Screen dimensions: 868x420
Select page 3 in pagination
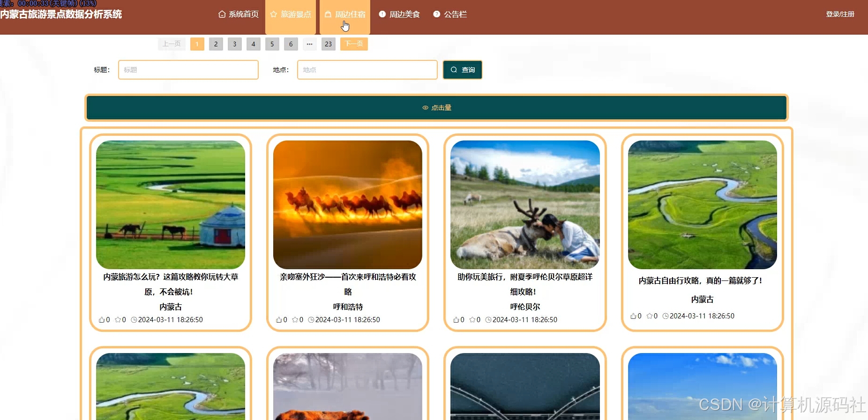pos(235,44)
